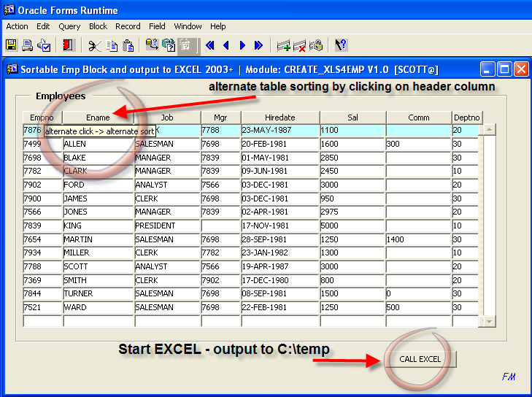Click the Comm field showing 1400

[418, 239]
